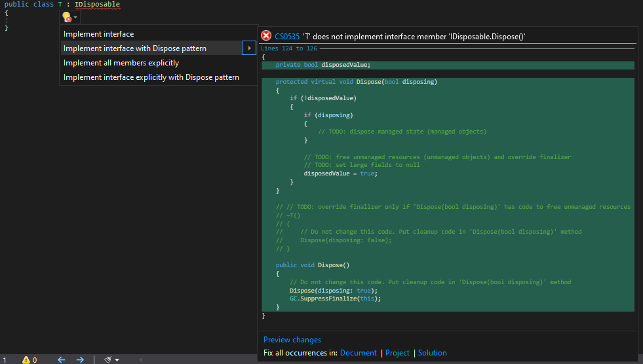Expand submenu arrow for Dispose pattern
This screenshot has width=643, height=364.
pos(249,48)
